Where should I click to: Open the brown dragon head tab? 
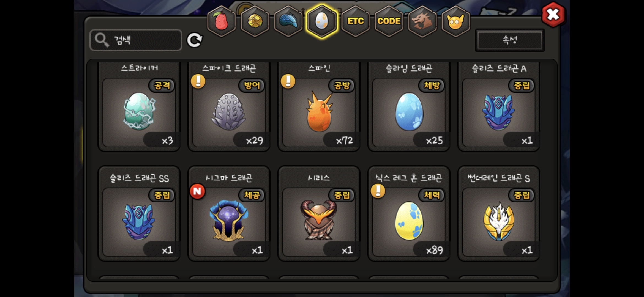tap(422, 21)
